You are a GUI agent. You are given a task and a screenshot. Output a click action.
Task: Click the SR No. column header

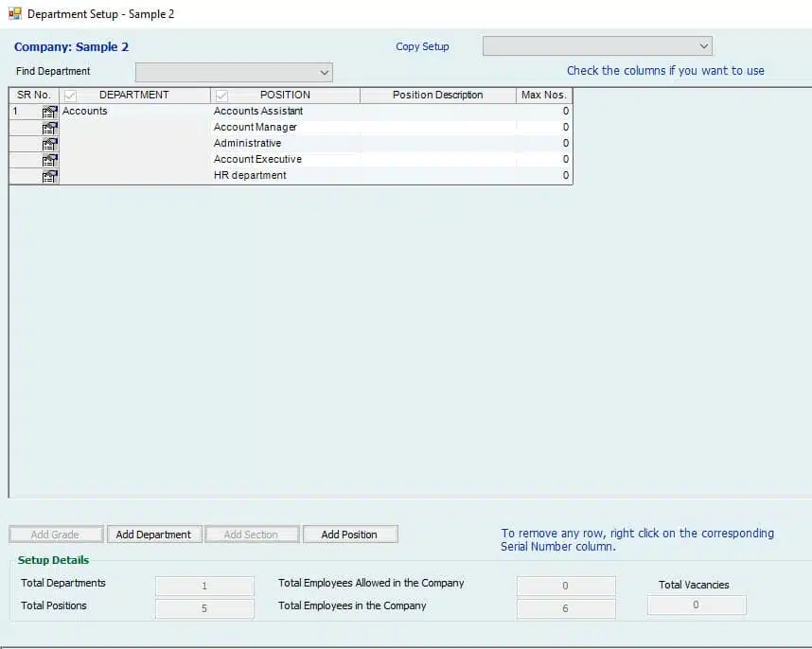34,96
